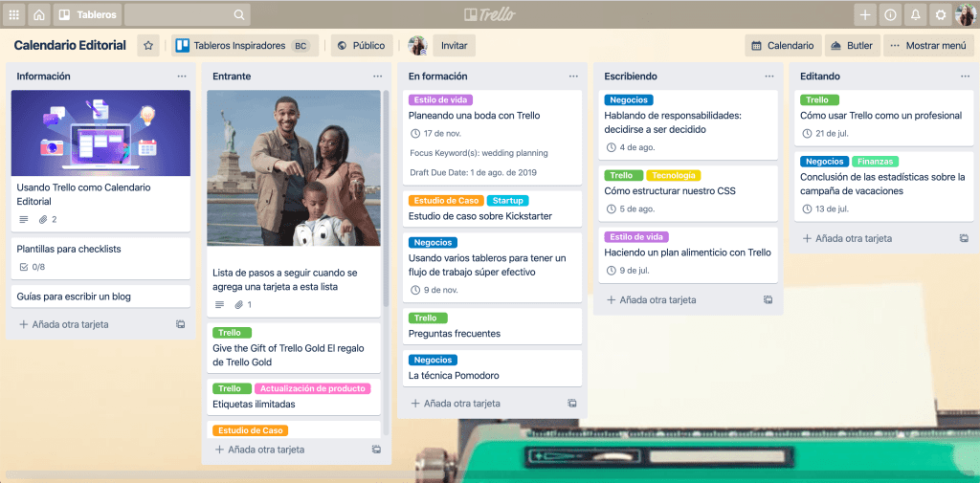Click purple Estilo de vida label in Escribiendo
Image resolution: width=980 pixels, height=483 pixels.
[x=635, y=237]
